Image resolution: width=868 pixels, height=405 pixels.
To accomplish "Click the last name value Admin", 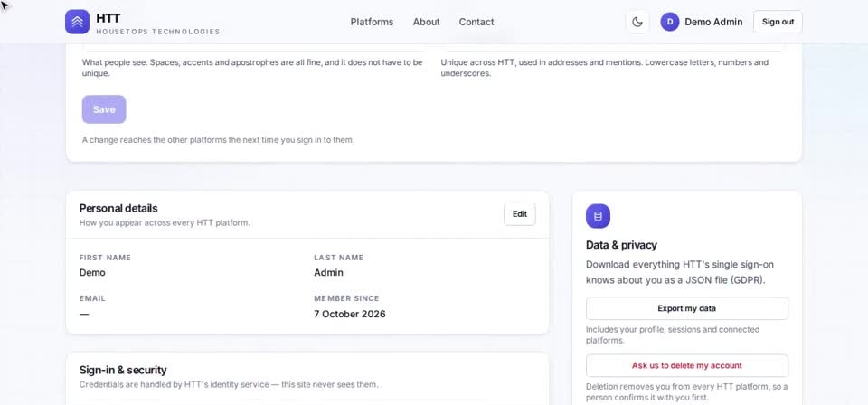I will [x=329, y=272].
